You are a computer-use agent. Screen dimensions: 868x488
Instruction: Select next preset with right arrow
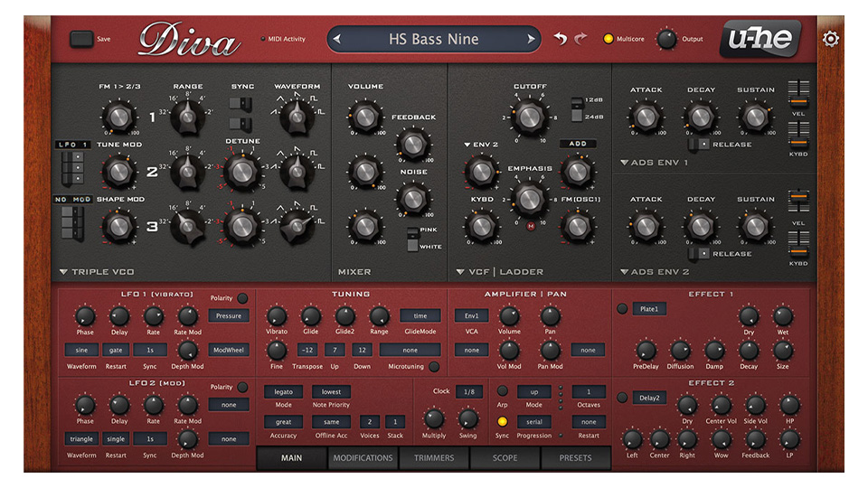click(x=531, y=39)
